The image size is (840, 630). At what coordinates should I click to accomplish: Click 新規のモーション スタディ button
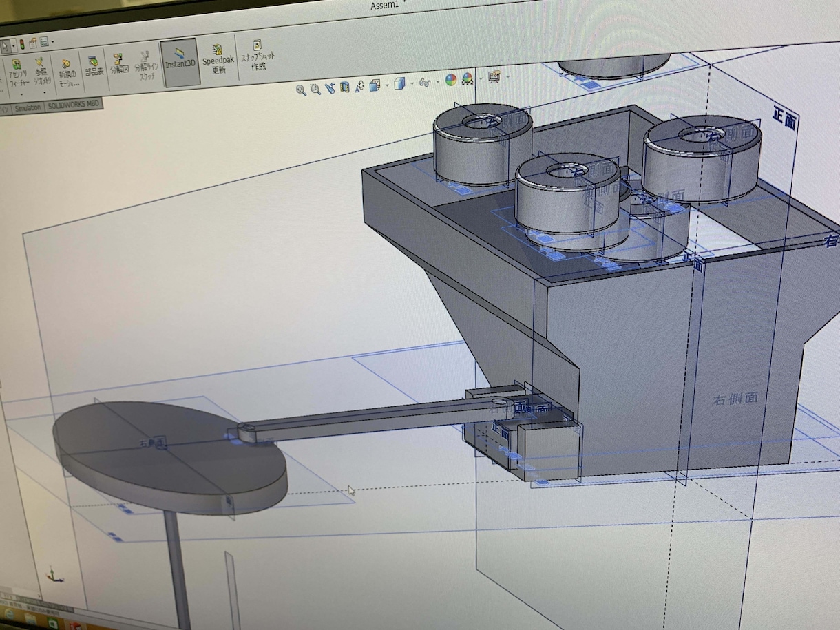pyautogui.click(x=67, y=72)
